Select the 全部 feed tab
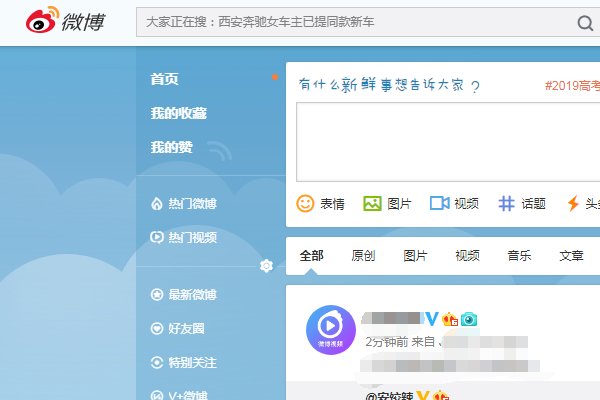 pos(311,255)
